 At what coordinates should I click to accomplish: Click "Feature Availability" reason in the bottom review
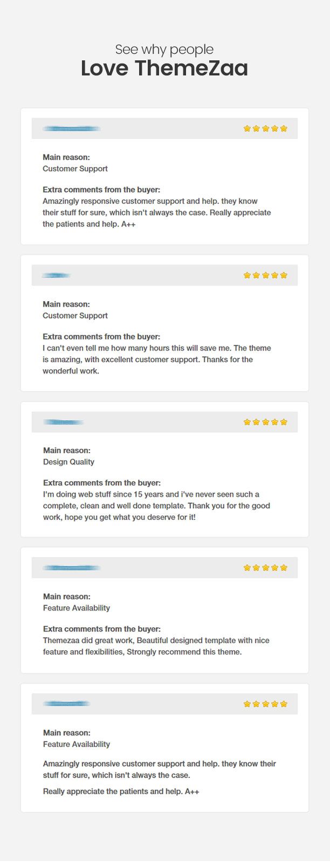pyautogui.click(x=76, y=744)
